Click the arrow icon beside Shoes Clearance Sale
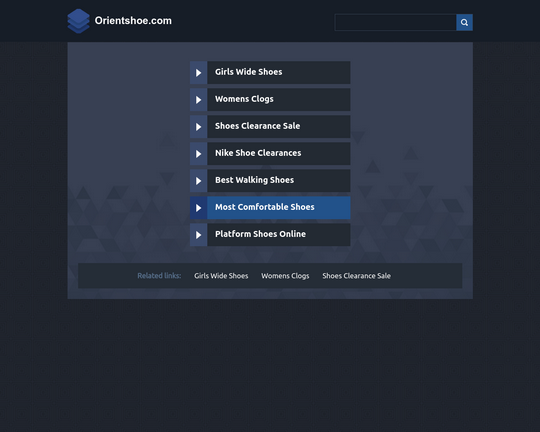 198,127
